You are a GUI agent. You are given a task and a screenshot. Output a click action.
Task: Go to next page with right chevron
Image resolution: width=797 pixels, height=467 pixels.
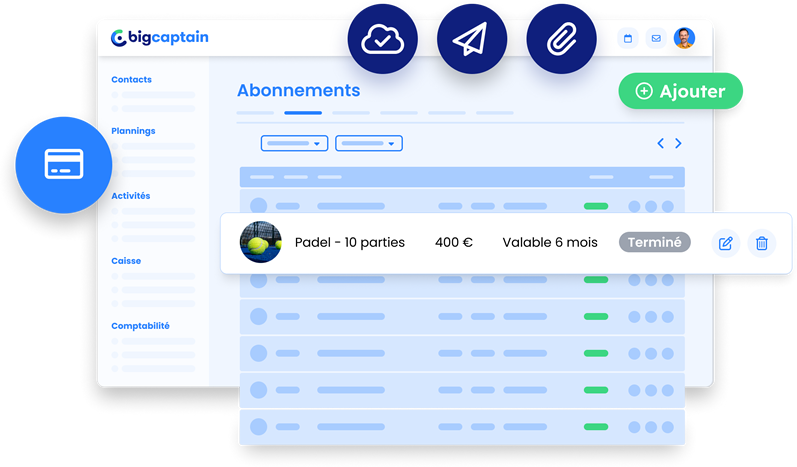coord(678,143)
